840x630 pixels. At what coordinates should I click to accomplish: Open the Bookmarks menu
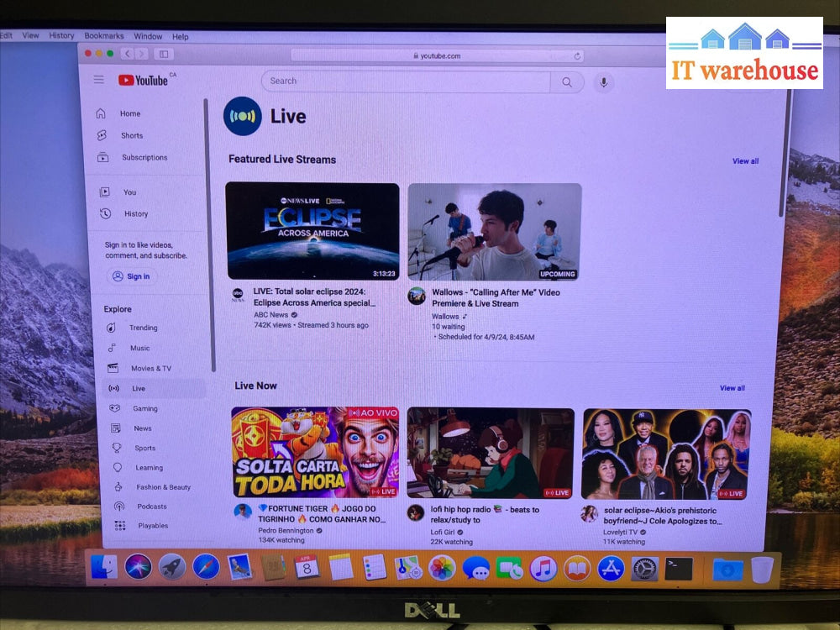click(104, 36)
